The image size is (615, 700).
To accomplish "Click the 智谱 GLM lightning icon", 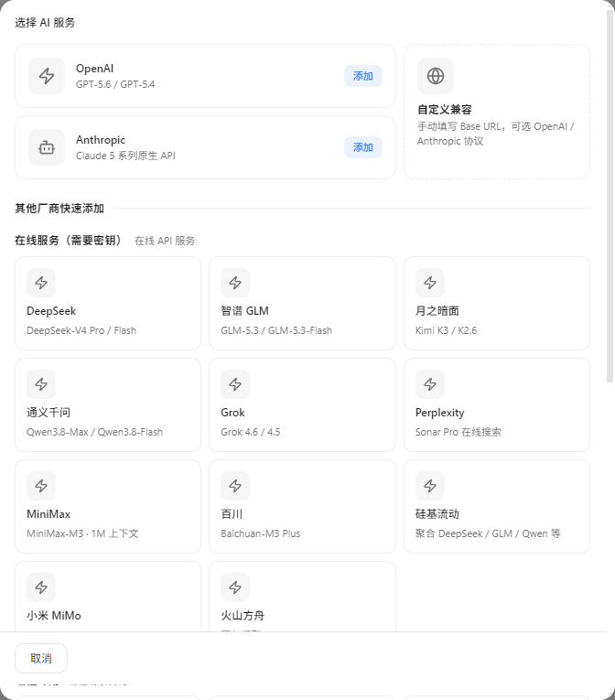I will click(235, 283).
